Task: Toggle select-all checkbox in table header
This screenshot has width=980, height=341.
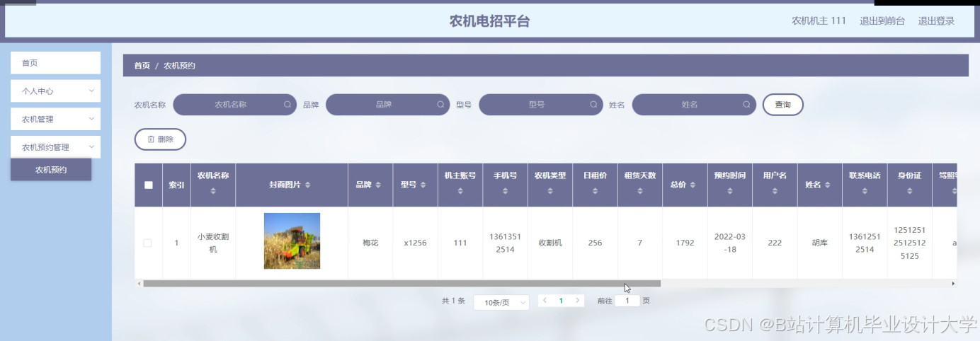Action: coord(148,185)
